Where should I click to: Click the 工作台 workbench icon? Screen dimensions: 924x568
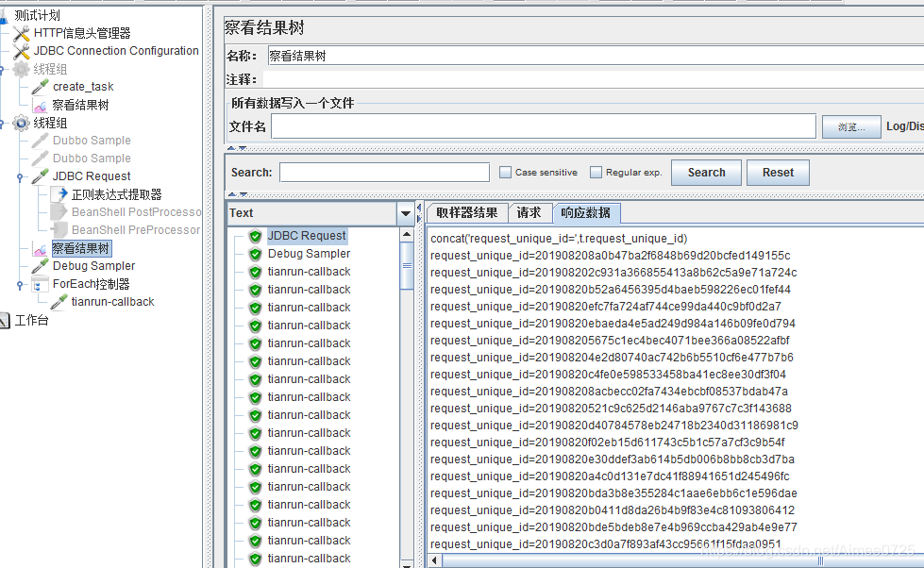pos(5,320)
